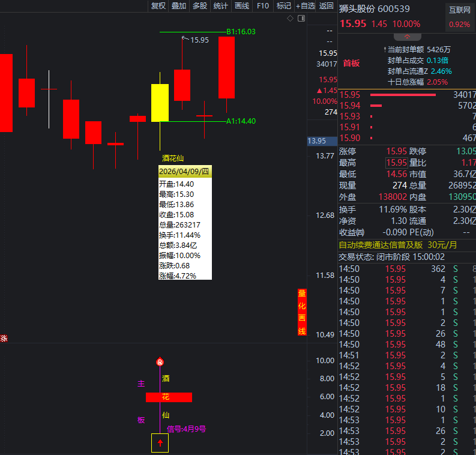This screenshot has height=455, width=476.
Task: Open the 叠加 overlay menu
Action: pyautogui.click(x=179, y=6)
